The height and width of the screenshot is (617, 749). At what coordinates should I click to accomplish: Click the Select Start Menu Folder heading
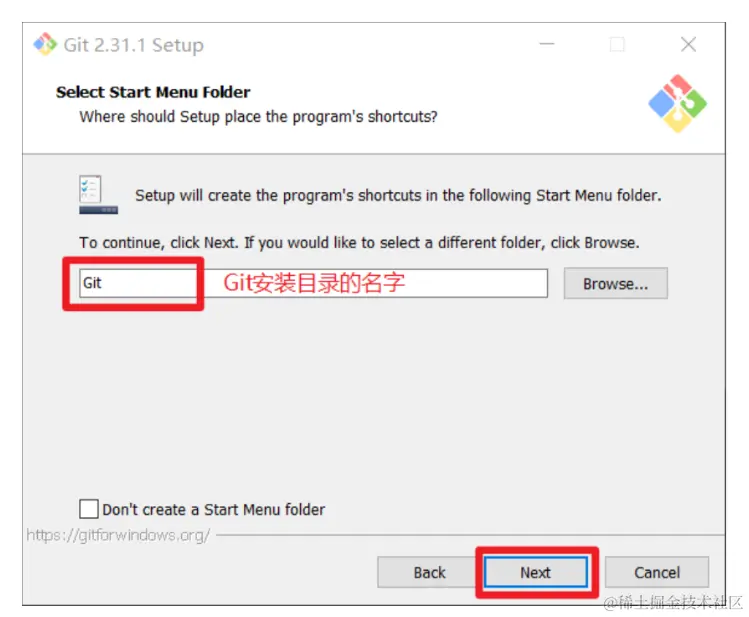(153, 92)
